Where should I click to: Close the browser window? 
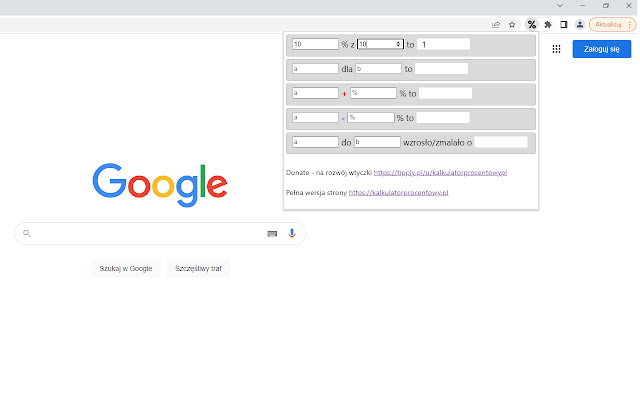(629, 6)
